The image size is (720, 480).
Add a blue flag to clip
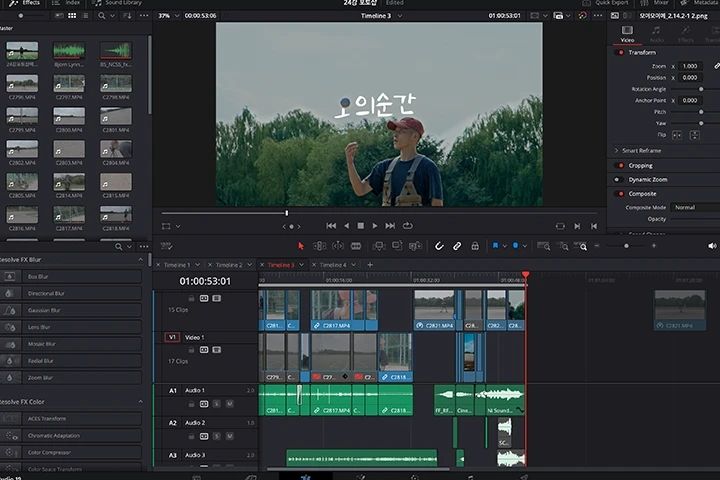[x=495, y=246]
